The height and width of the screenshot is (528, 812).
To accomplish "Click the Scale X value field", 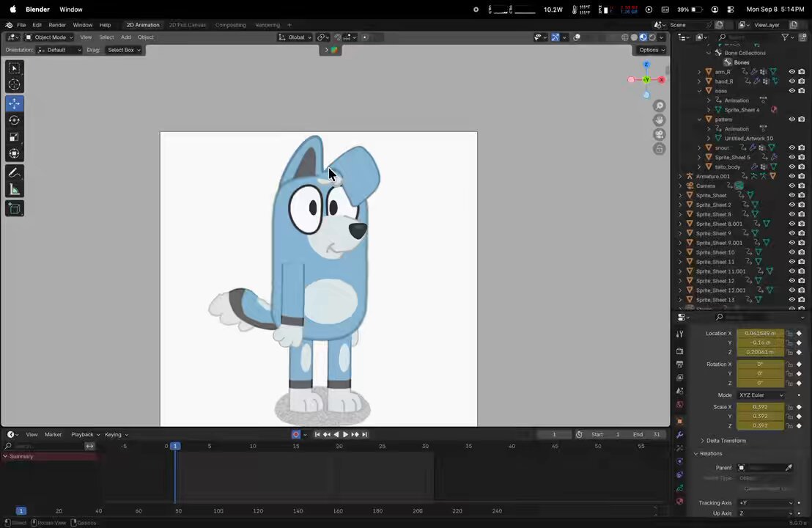I will click(x=760, y=407).
